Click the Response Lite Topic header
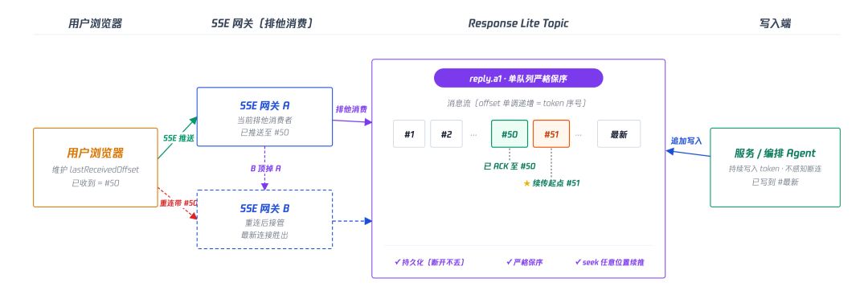Image resolution: width=868 pixels, height=307 pixels. [518, 23]
